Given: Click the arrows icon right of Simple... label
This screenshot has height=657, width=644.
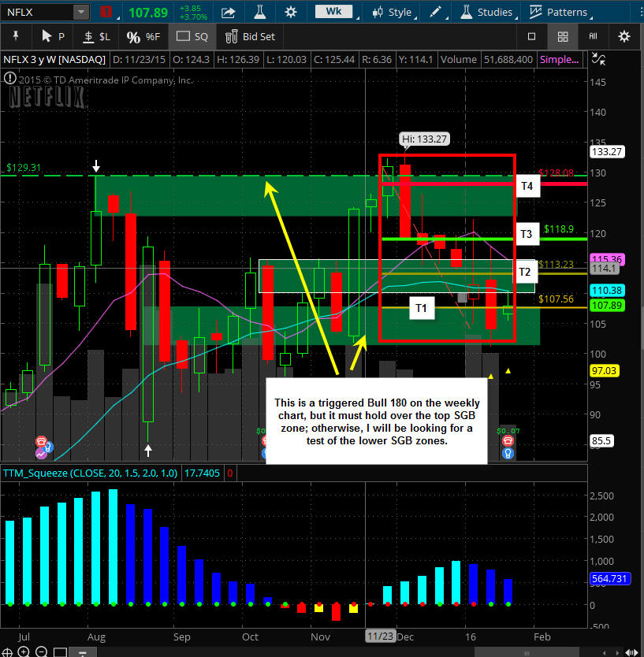Looking at the screenshot, I should [x=598, y=59].
